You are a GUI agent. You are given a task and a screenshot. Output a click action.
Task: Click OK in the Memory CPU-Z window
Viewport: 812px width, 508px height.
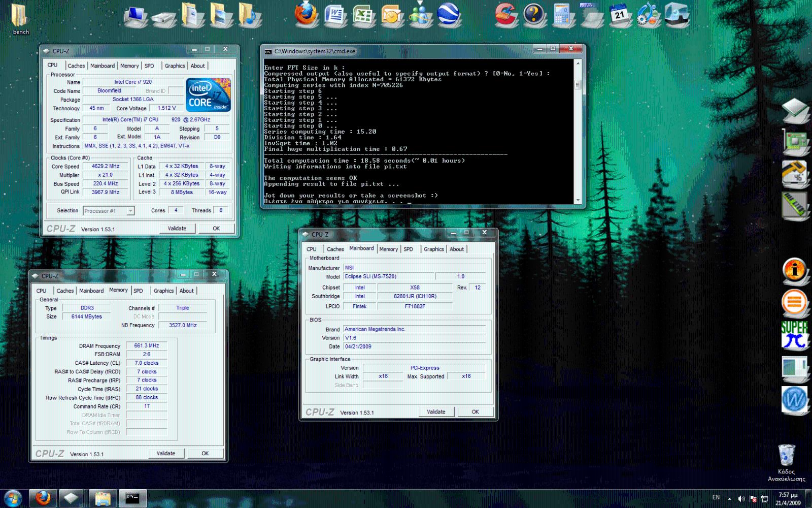pyautogui.click(x=205, y=454)
